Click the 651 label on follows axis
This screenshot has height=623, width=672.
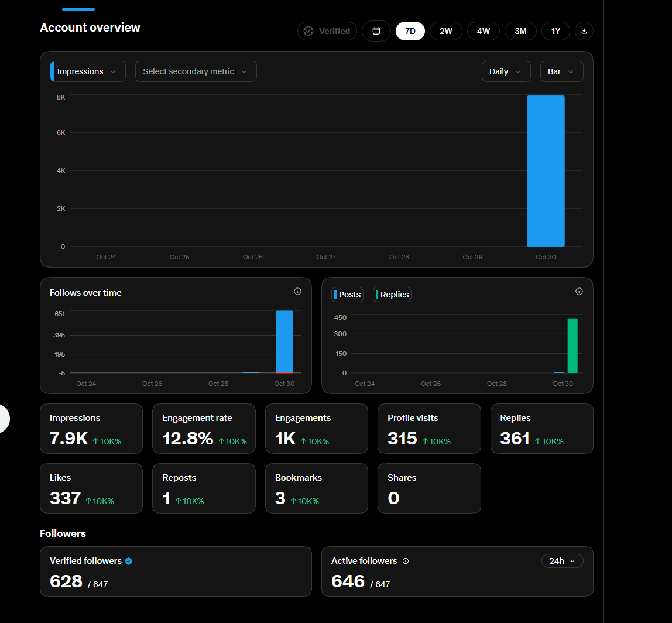(60, 314)
